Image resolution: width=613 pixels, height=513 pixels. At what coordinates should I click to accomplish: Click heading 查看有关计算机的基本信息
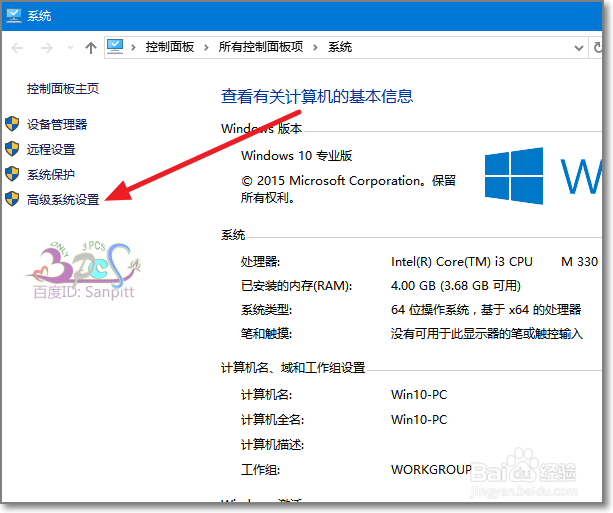(317, 96)
